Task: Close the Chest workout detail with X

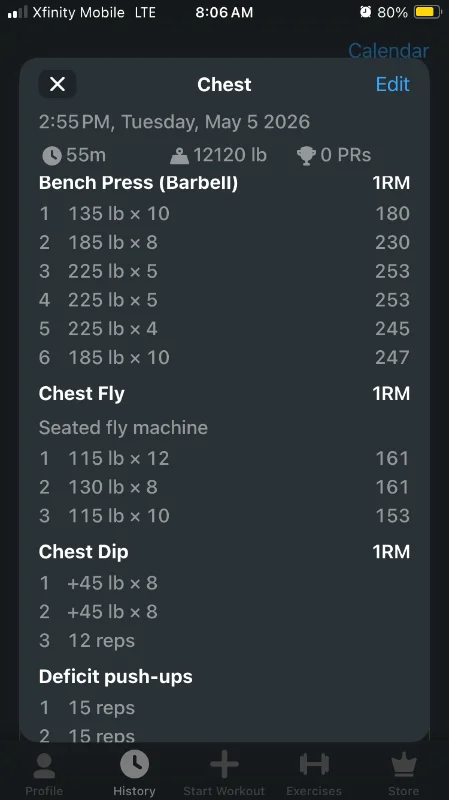Action: (57, 84)
